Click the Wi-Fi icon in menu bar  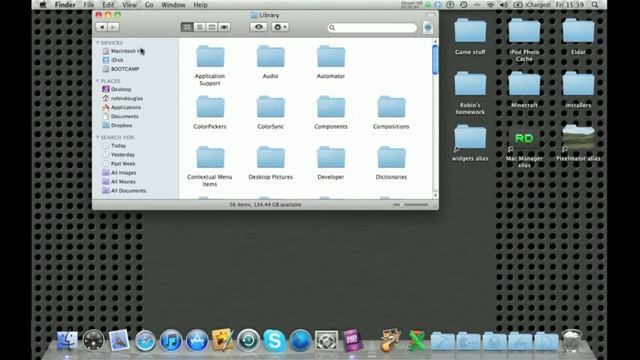coord(491,5)
